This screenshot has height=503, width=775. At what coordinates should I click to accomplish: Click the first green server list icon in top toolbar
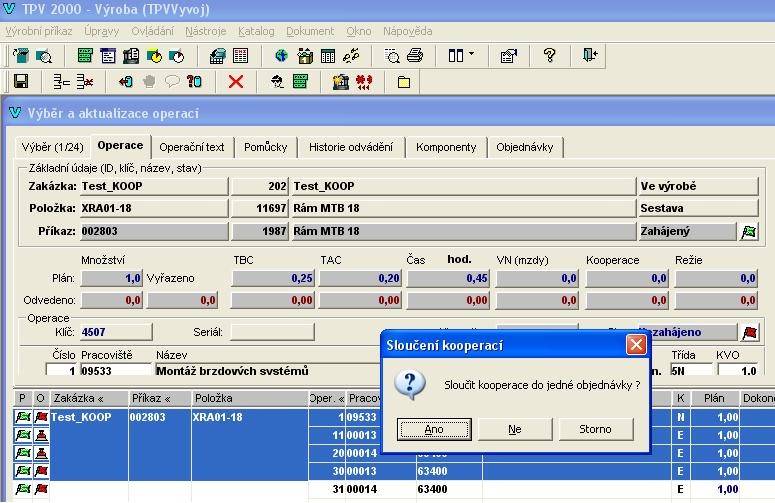coord(85,55)
